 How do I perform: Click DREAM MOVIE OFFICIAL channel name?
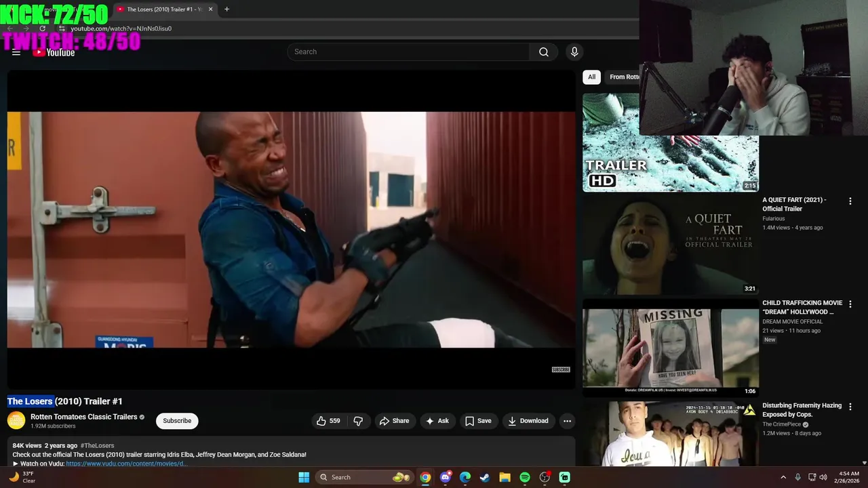point(792,321)
